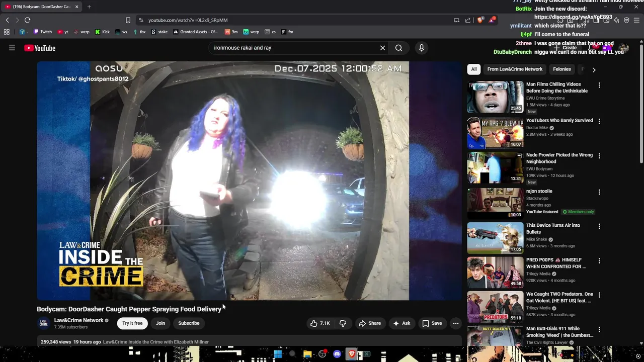Open This Device Turns Air into Bullets thumbnail
Image resolution: width=644 pixels, height=362 pixels.
(495, 238)
